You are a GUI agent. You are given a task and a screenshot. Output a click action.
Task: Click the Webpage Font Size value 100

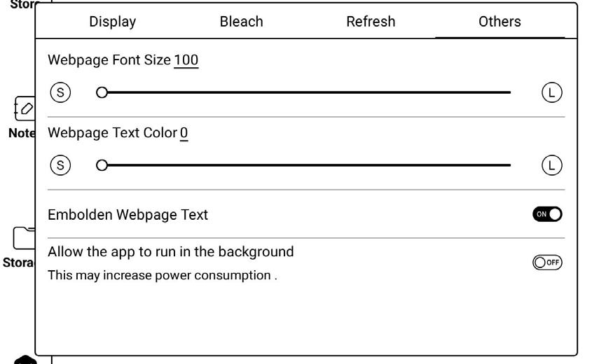186,60
